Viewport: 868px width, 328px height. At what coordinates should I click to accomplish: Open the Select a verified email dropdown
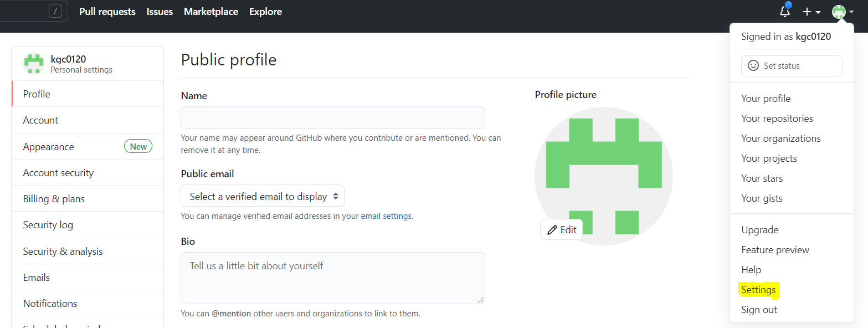(263, 196)
